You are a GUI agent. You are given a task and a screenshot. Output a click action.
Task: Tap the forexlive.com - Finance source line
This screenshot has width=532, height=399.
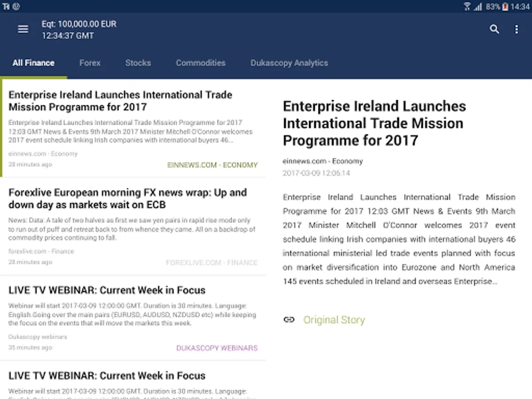pos(41,251)
